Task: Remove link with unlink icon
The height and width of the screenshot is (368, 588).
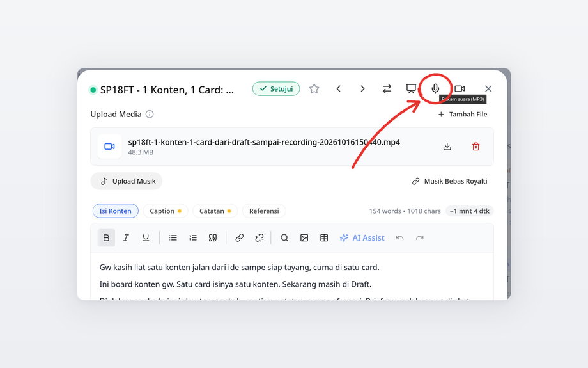Action: (x=259, y=237)
